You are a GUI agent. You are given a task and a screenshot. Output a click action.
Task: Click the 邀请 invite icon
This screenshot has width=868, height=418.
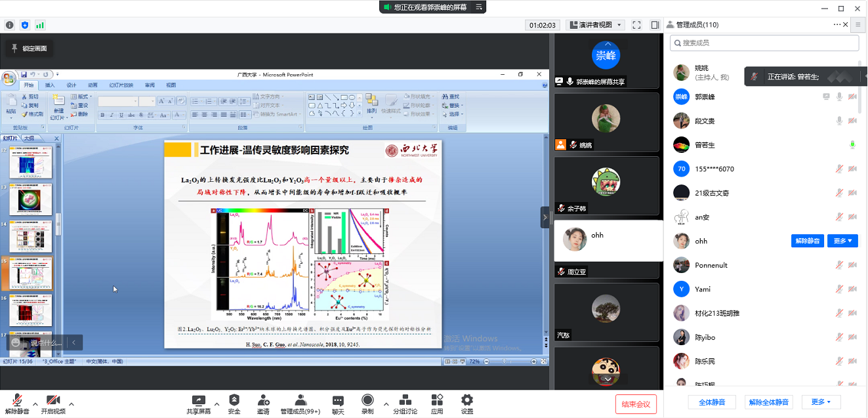[263, 404]
